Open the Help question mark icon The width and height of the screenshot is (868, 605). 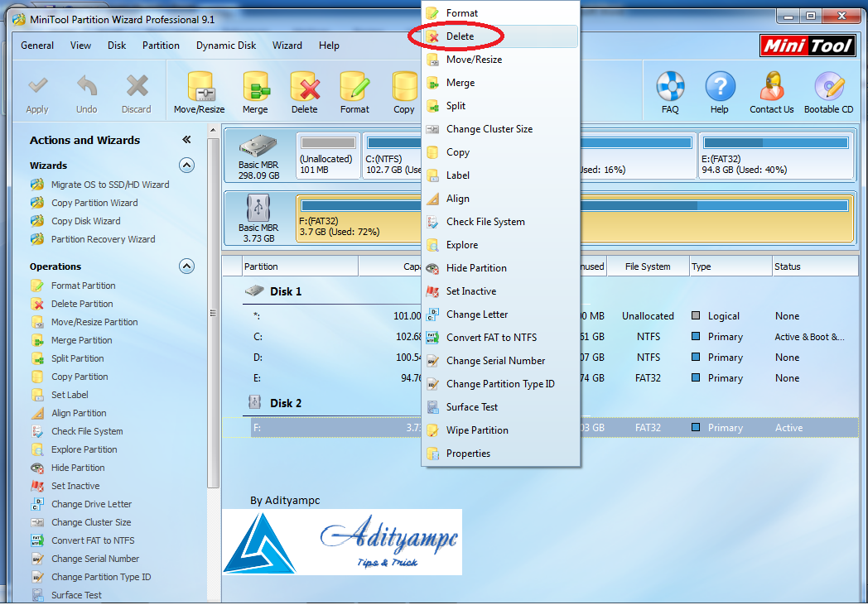point(720,86)
